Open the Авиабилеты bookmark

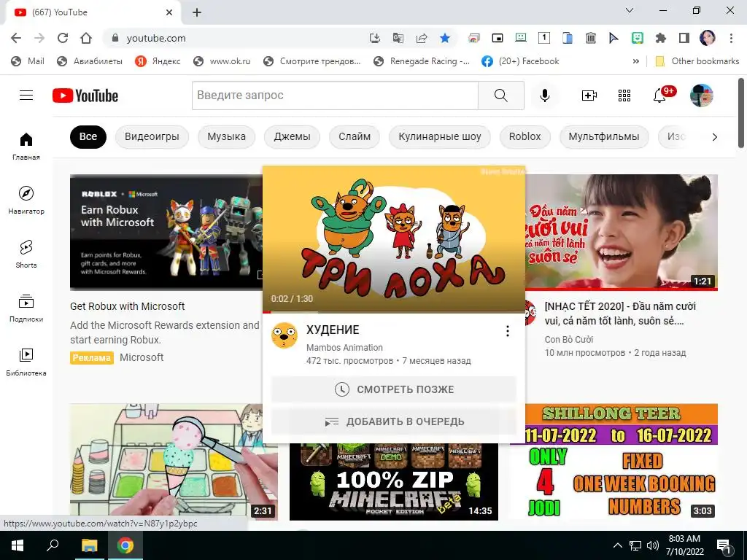pyautogui.click(x=90, y=61)
